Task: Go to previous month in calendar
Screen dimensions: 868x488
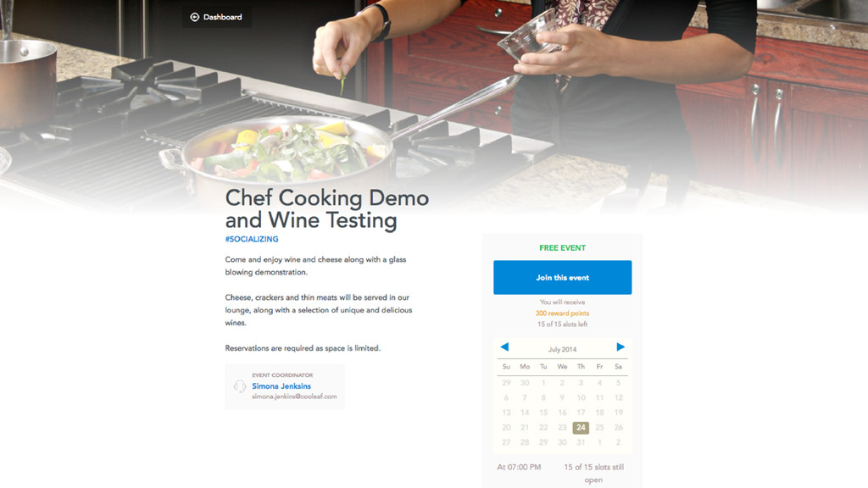Action: [504, 347]
